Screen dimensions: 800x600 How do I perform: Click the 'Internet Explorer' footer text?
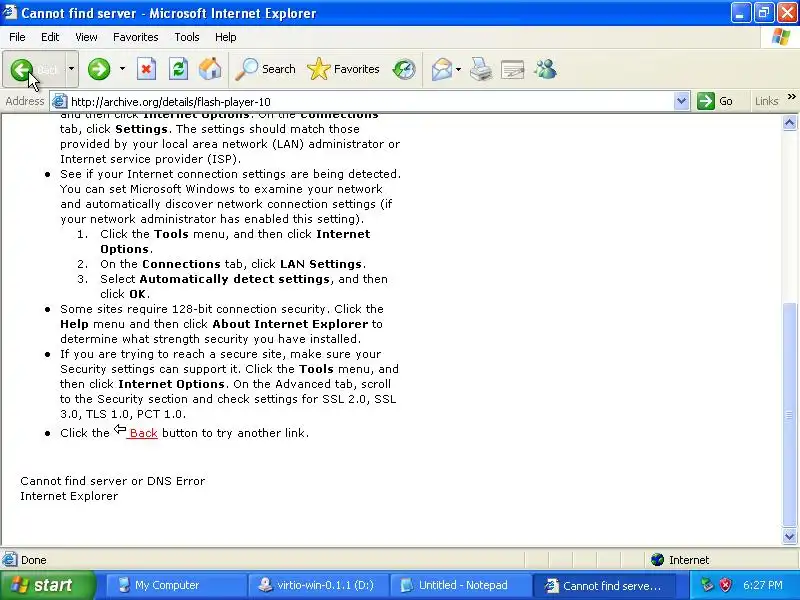(69, 496)
